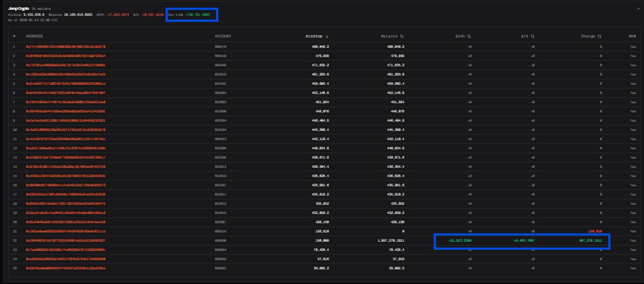Select Balance cell 451,924 in row 7
The image size is (644, 284).
click(x=397, y=102)
